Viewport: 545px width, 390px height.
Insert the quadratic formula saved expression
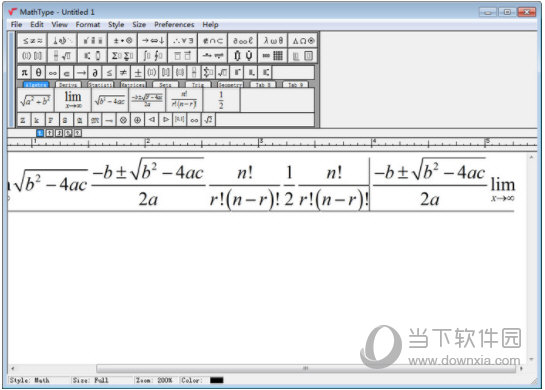[x=147, y=100]
